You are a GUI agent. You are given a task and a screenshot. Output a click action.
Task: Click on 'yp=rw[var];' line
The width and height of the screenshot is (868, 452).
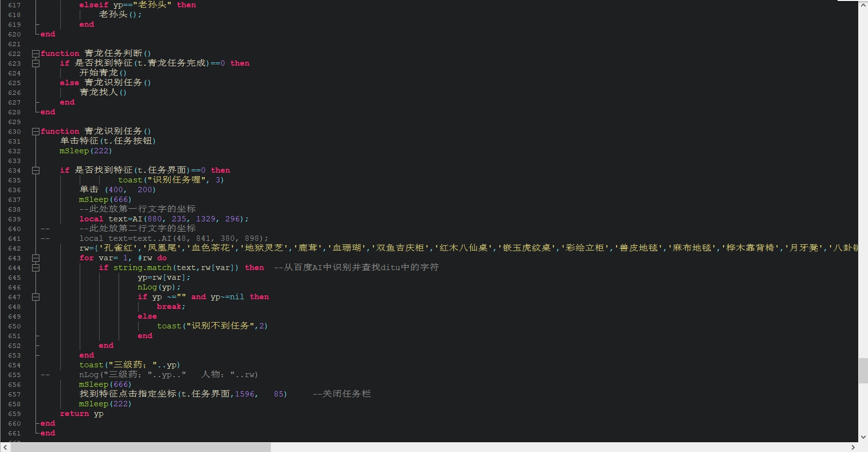point(164,277)
